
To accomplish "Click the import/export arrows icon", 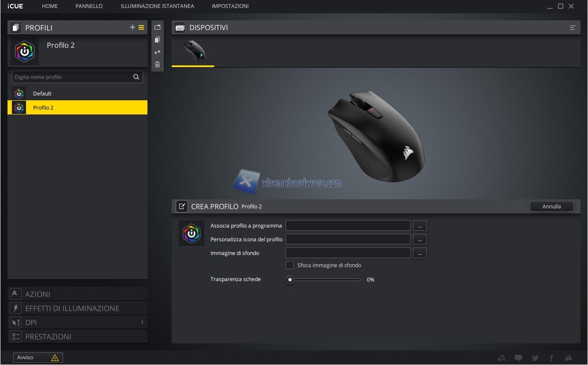I will (158, 52).
